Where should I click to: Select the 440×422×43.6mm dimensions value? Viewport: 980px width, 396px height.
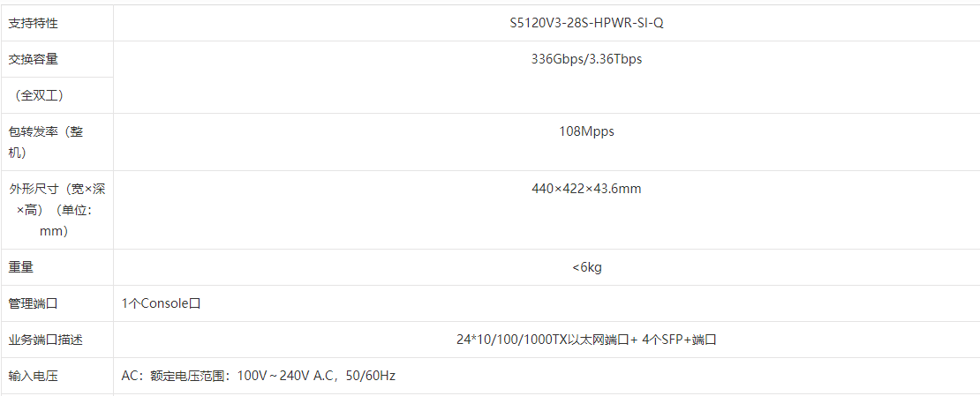[x=586, y=189]
